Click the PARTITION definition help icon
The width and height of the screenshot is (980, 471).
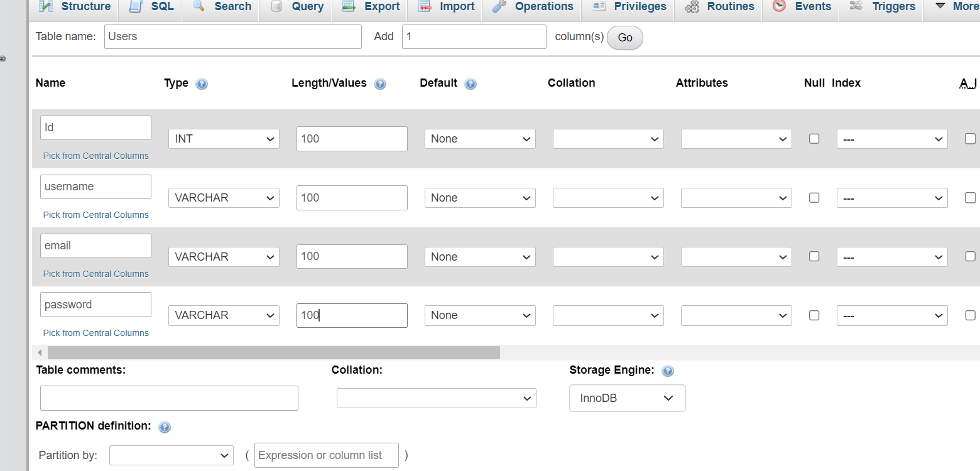pos(165,427)
